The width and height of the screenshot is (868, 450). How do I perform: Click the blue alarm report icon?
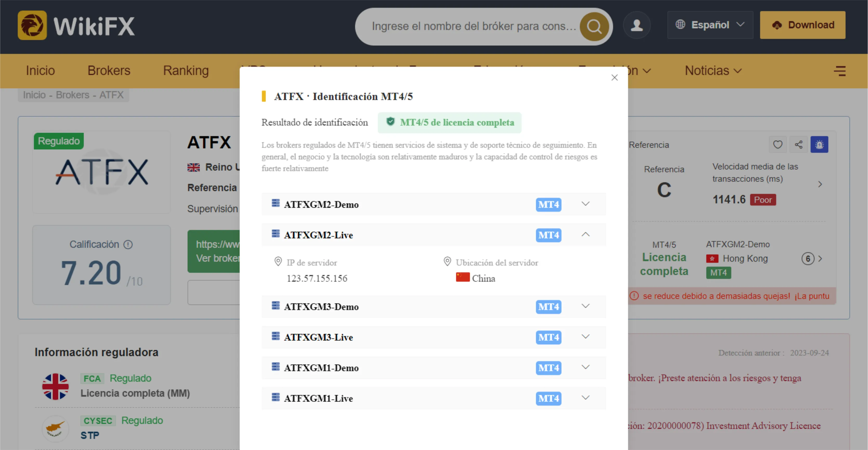click(x=819, y=144)
